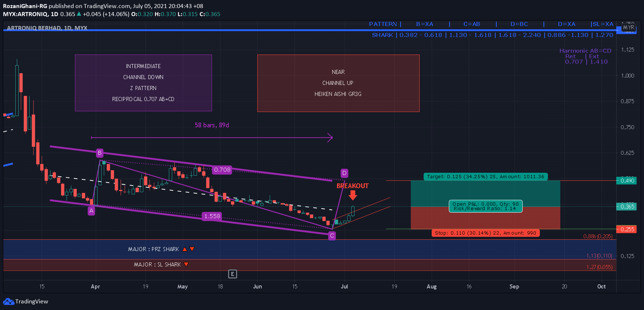Click the up triangle beside PRZ SHARK
Viewport: 644px width, 310px height.
[x=185, y=249]
